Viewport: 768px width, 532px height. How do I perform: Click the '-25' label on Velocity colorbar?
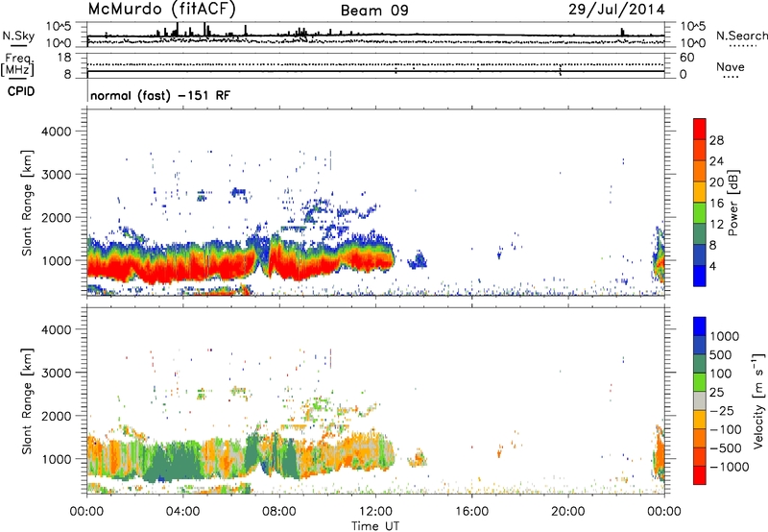coord(722,410)
